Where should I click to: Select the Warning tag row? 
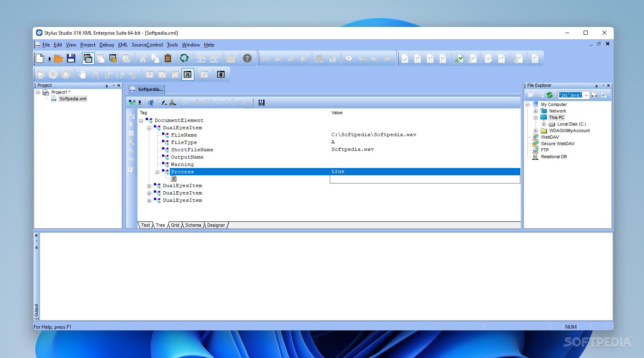(182, 164)
